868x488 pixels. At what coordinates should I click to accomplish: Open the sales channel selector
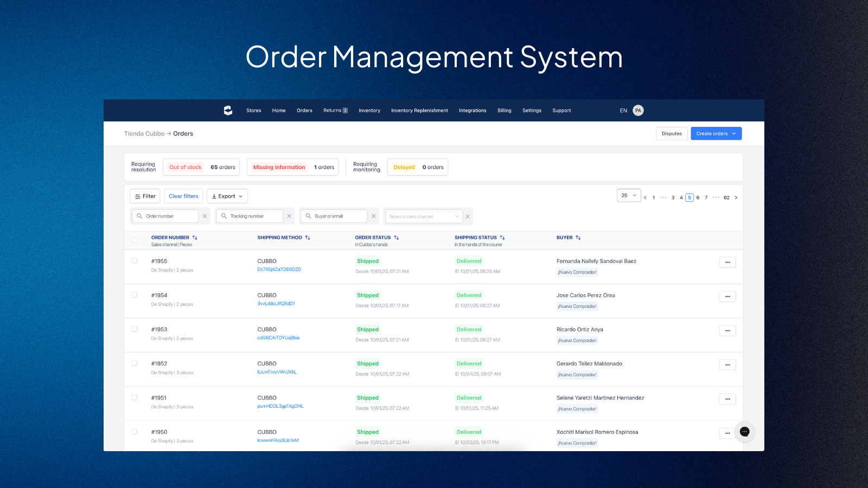pyautogui.click(x=423, y=216)
